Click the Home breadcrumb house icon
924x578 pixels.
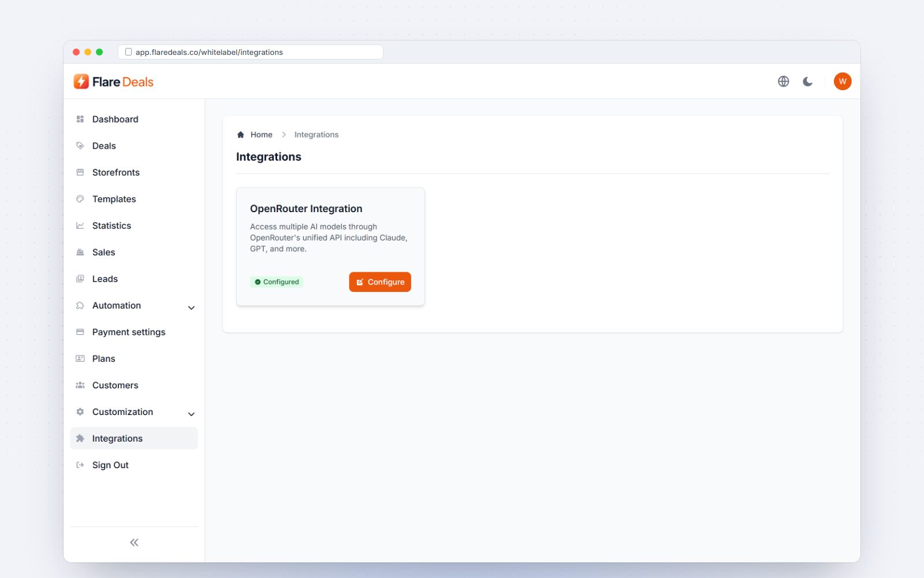coord(241,135)
